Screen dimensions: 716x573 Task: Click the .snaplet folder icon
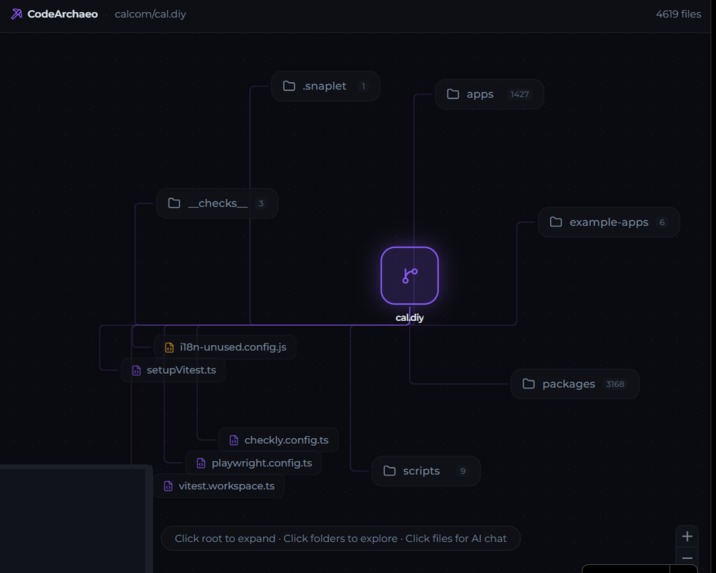click(289, 86)
